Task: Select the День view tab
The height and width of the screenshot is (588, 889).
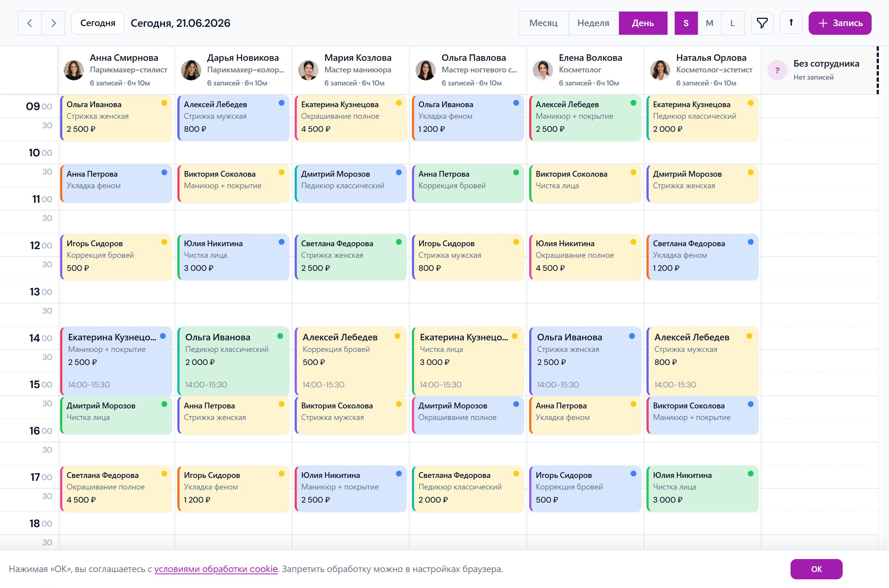Action: point(643,23)
